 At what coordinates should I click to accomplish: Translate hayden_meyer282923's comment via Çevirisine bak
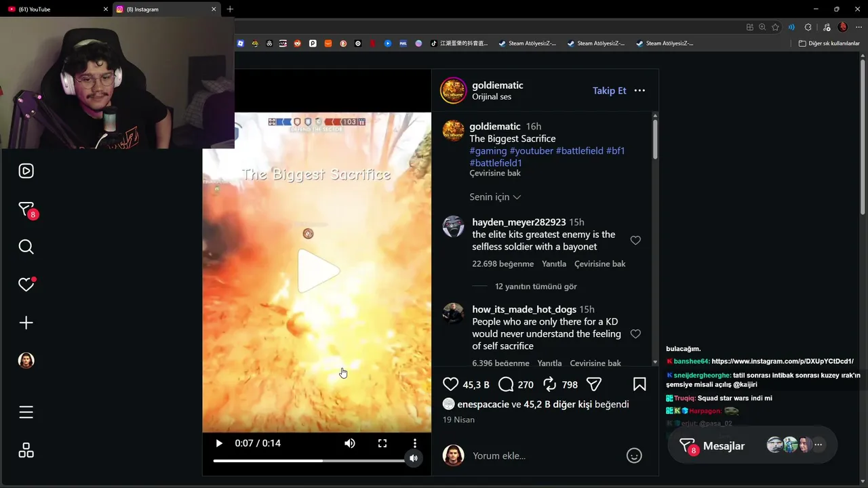600,264
